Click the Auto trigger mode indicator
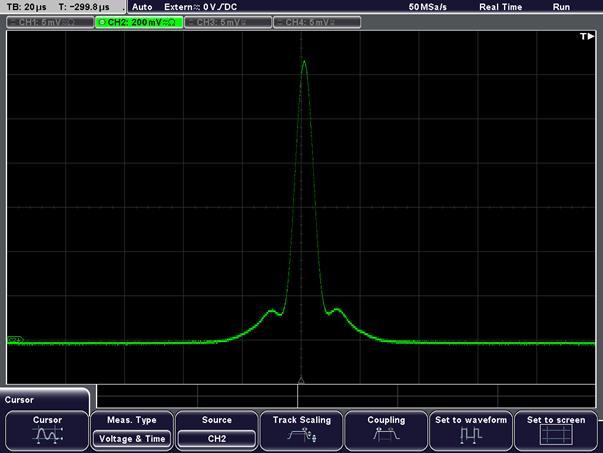This screenshot has width=603, height=453. click(142, 6)
